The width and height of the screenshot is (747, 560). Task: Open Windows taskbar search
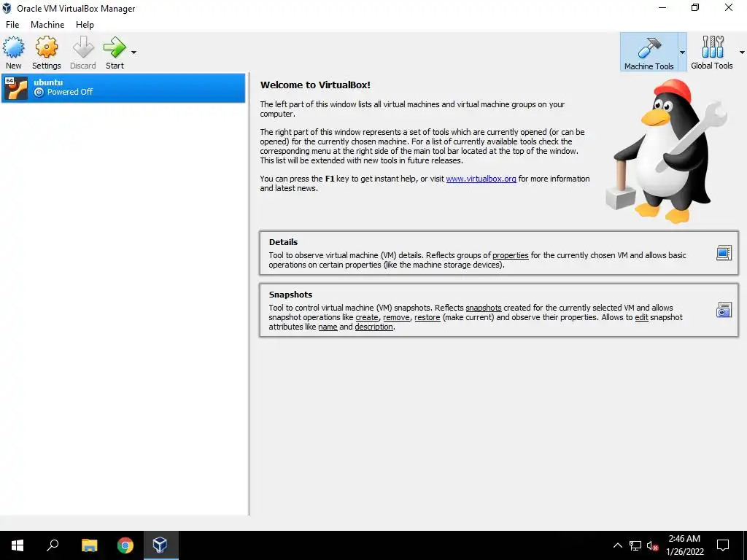pos(53,545)
